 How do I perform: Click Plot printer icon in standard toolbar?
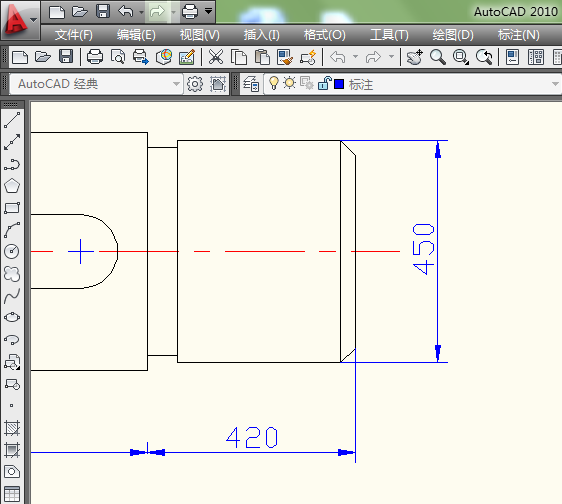(95, 57)
